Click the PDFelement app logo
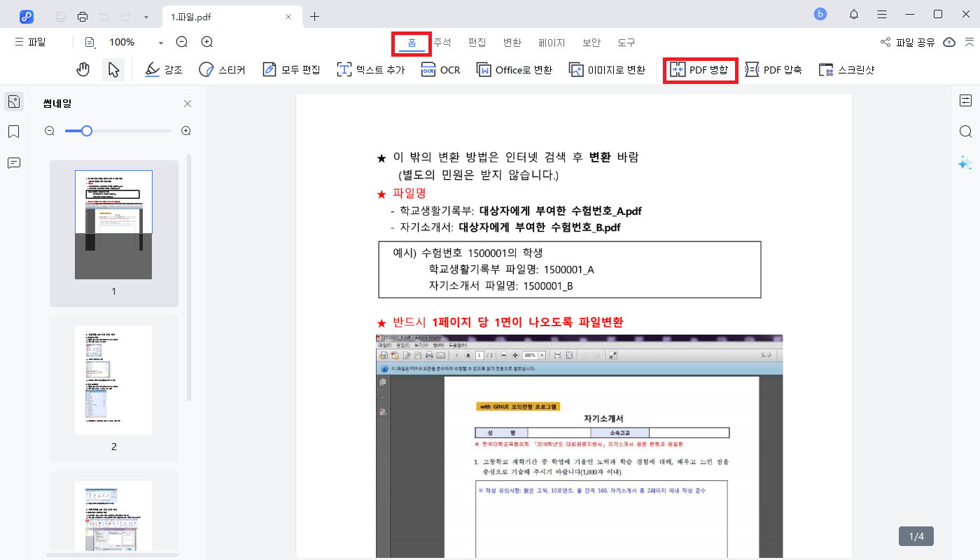Screen dimensions: 980x560 tap(27, 16)
